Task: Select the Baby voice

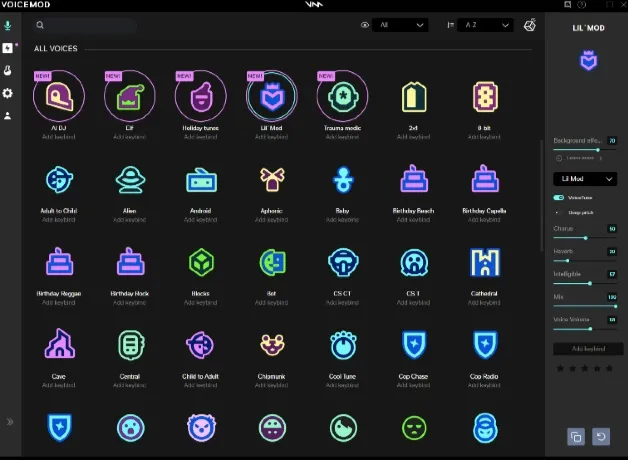Action: [343, 180]
